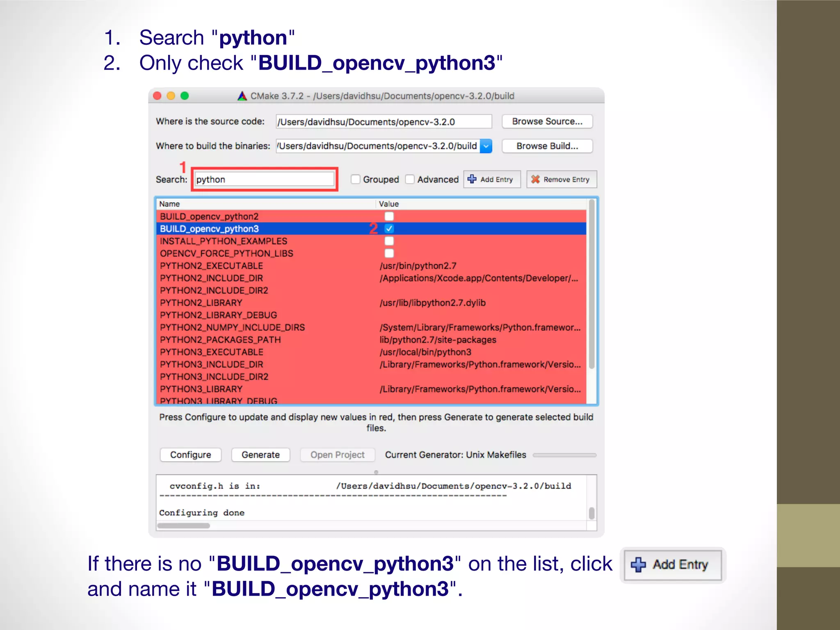Click the Configure button
The height and width of the screenshot is (630, 840).
pos(191,455)
